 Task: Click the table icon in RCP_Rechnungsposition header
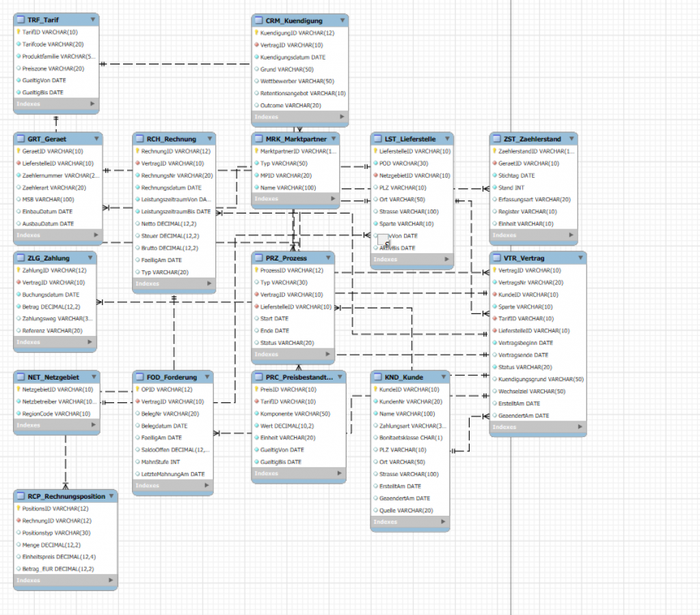pos(21,496)
